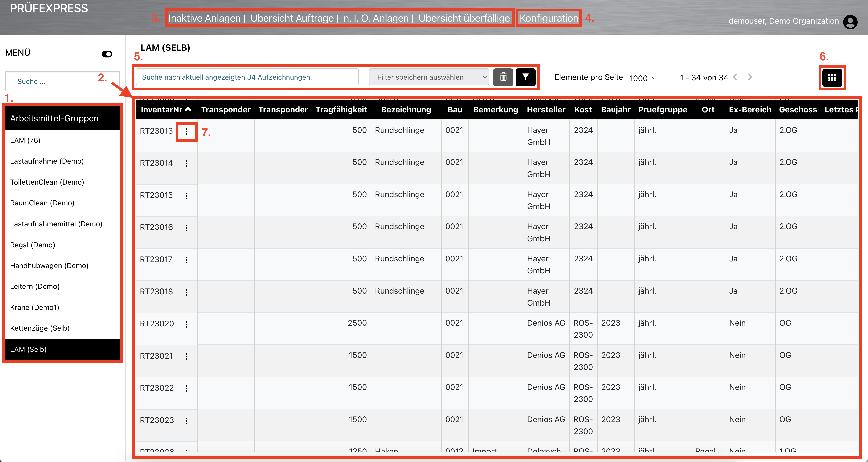Open n. I. O. Anlagen in top navigation
The width and height of the screenshot is (868, 462).
pyautogui.click(x=376, y=18)
